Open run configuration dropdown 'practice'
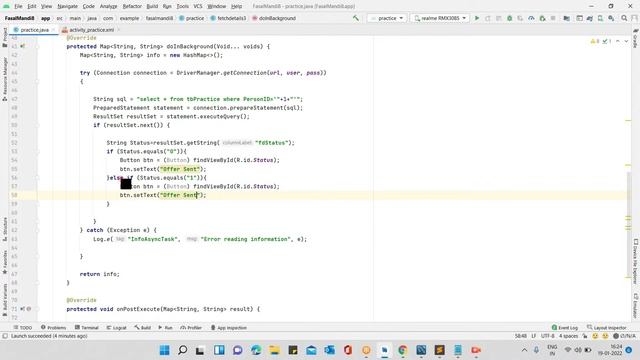This screenshot has width=640, height=360. [x=387, y=18]
